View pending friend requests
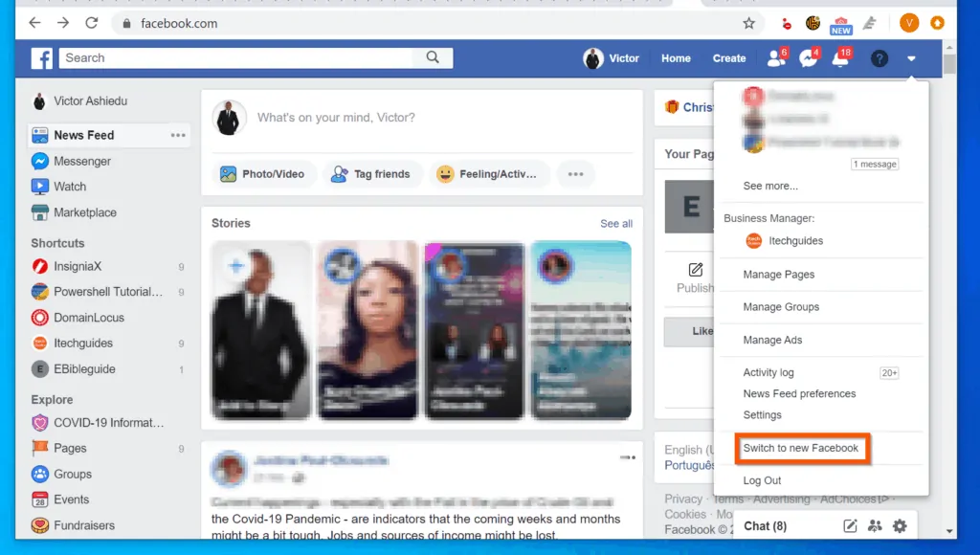This screenshot has width=980, height=555. [776, 58]
